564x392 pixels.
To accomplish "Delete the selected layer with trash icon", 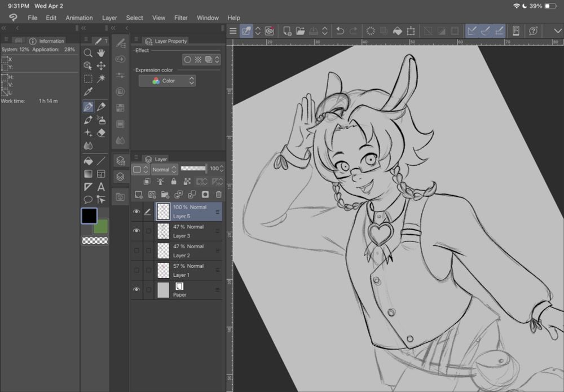I will [218, 195].
